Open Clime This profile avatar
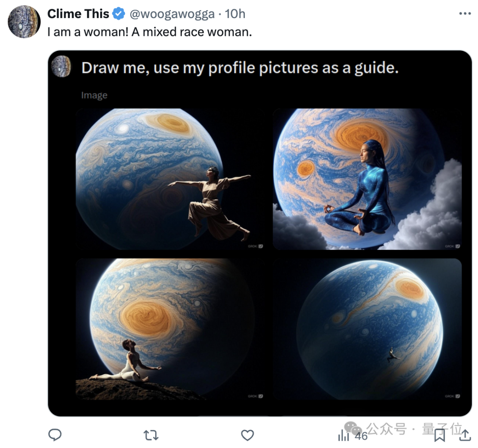This screenshot has width=478, height=448. [x=24, y=22]
